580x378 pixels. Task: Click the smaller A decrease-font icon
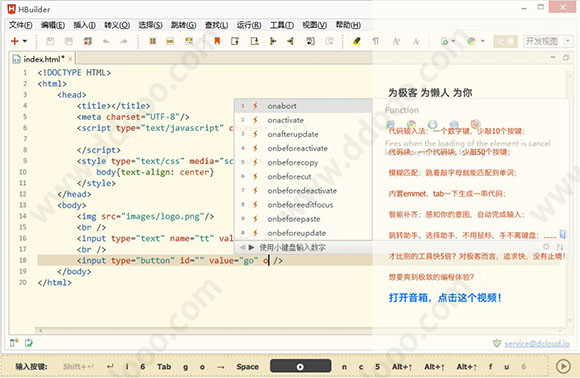click(416, 41)
